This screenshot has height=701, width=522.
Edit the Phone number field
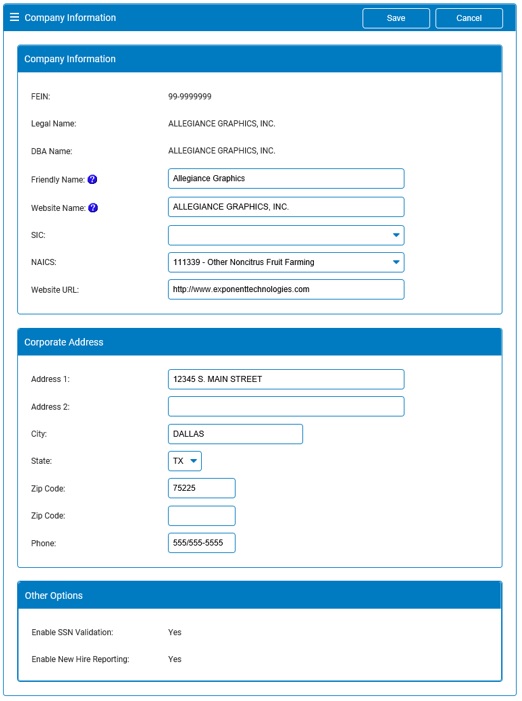[202, 543]
